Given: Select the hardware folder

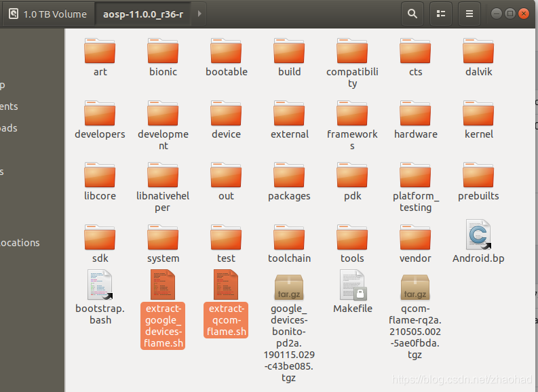Looking at the screenshot, I should point(415,113).
